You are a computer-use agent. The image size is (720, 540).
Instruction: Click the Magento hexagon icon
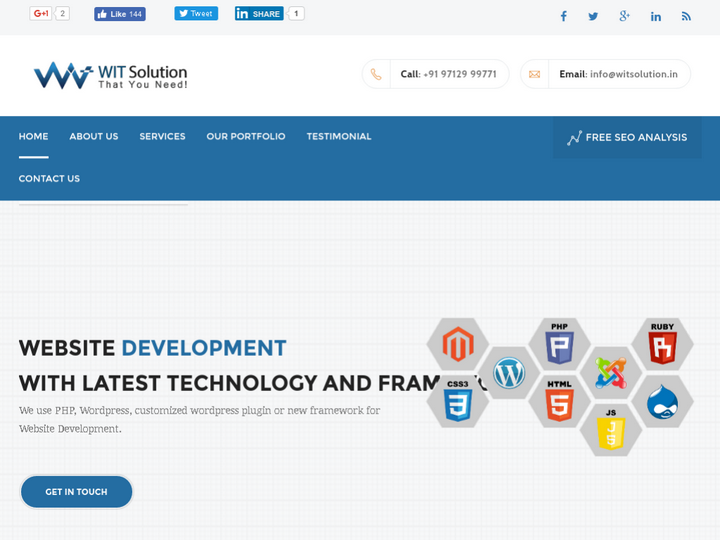[x=457, y=344]
